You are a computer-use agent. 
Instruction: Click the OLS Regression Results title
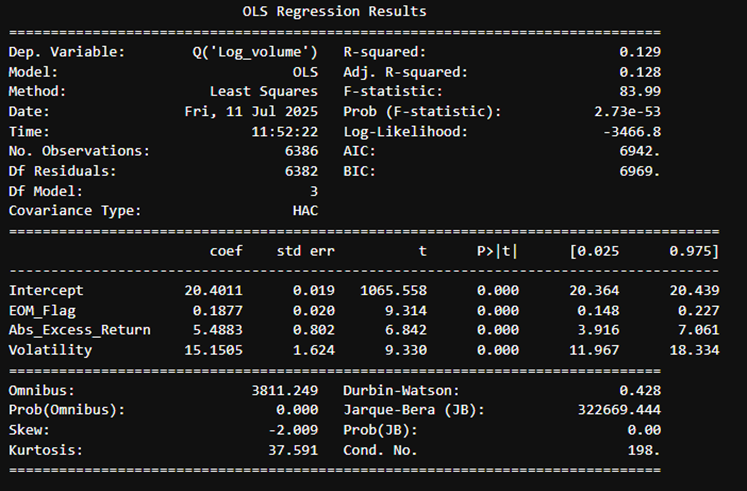(x=334, y=12)
